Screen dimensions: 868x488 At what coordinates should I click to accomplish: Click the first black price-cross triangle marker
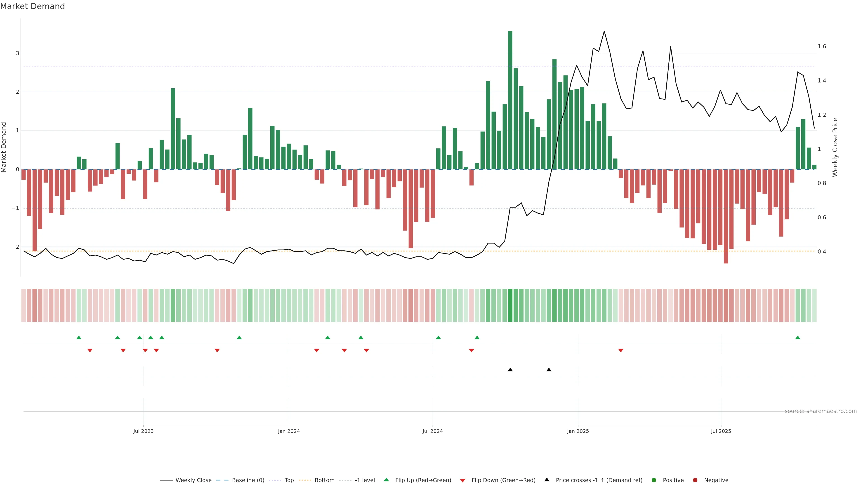tap(510, 370)
